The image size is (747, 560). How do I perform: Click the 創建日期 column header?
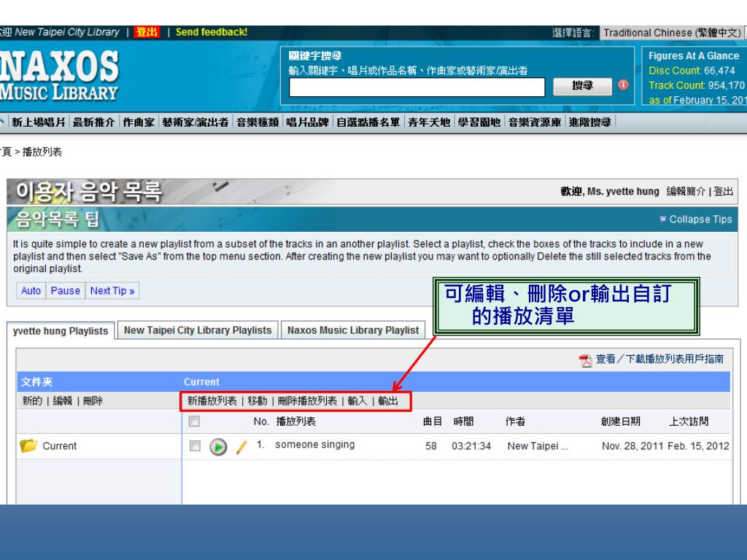[620, 421]
